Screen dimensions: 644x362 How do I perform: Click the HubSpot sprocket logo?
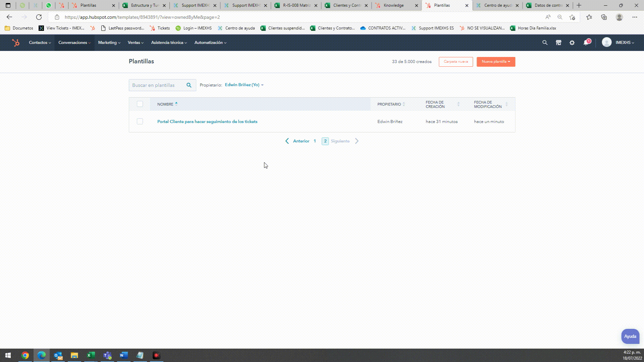click(16, 43)
